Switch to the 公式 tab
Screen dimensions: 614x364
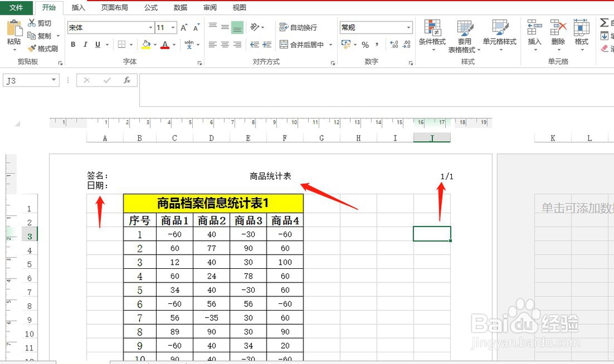click(x=151, y=7)
